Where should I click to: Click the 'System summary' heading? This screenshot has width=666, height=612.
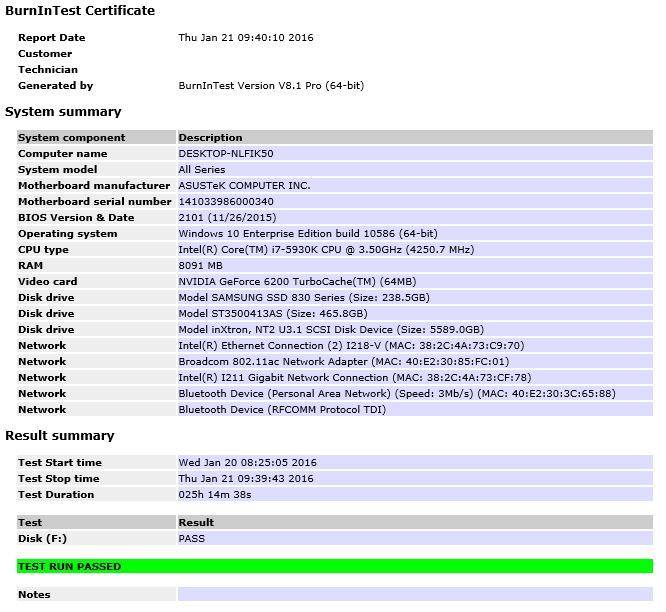coord(63,112)
